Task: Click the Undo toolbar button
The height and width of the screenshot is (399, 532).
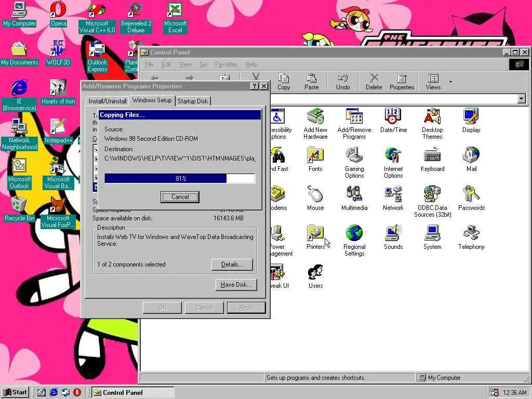Action: (x=343, y=82)
